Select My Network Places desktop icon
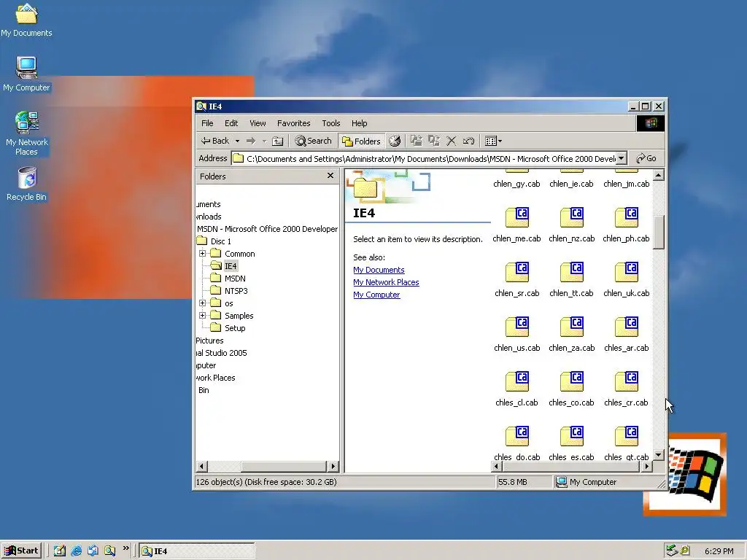Image resolution: width=747 pixels, height=560 pixels. [x=27, y=122]
